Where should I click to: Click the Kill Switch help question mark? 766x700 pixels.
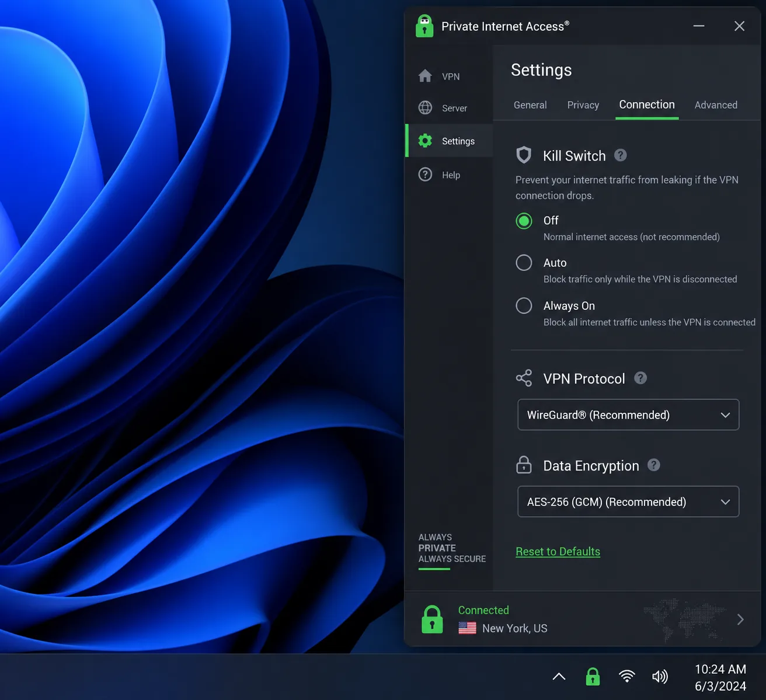[621, 155]
